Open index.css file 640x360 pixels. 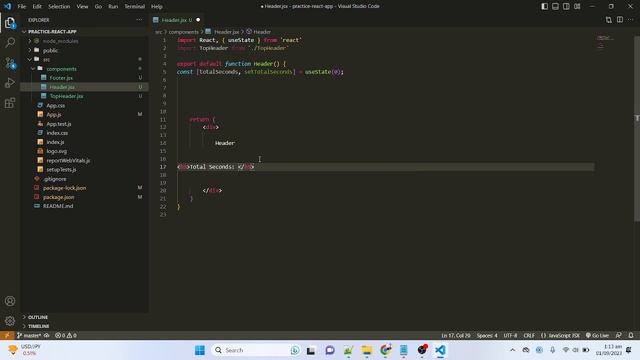(x=57, y=133)
